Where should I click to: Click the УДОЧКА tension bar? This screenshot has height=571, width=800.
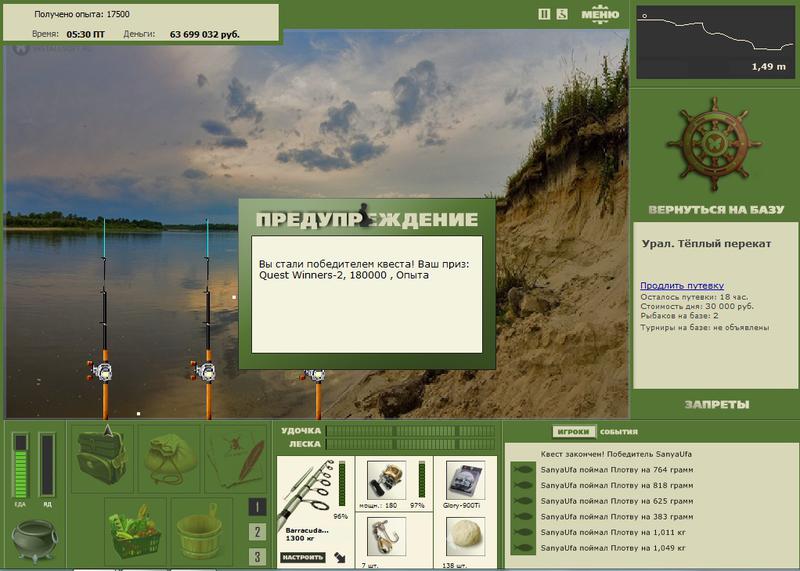(x=411, y=431)
